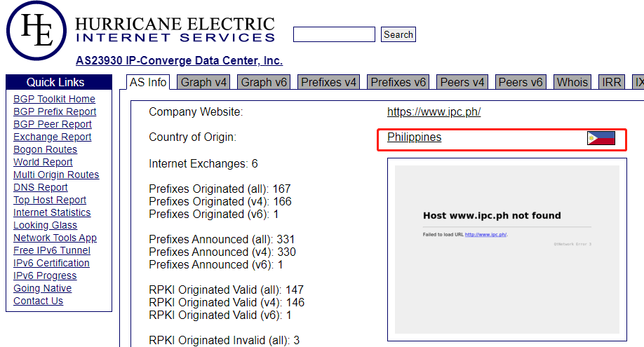Open the Prefixes v4 tab

tap(328, 82)
